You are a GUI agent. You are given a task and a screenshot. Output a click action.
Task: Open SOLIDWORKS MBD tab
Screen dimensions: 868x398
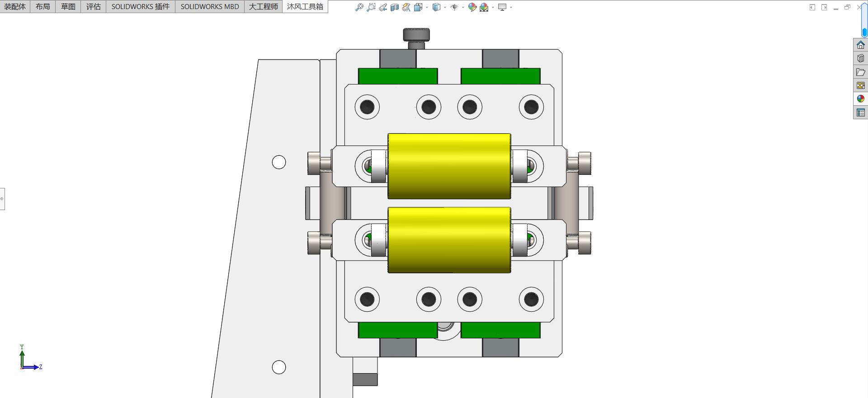[210, 6]
